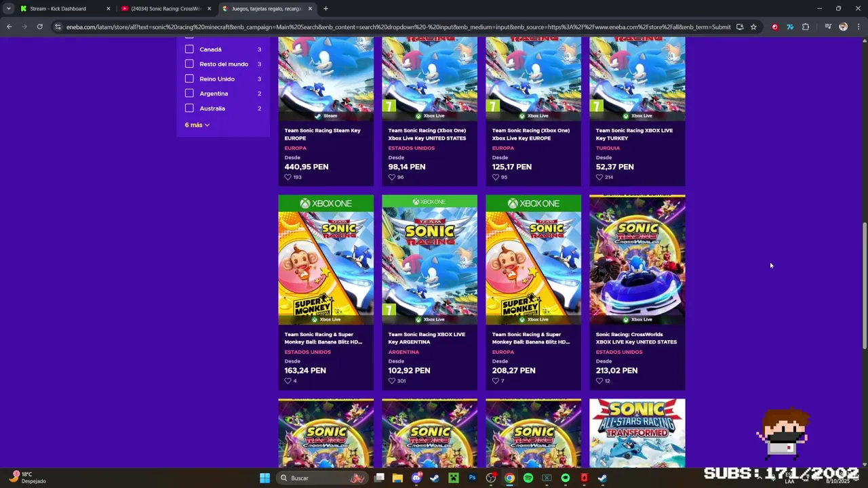Install app icon in address bar
Screen dimensions: 868x488
pos(740,27)
